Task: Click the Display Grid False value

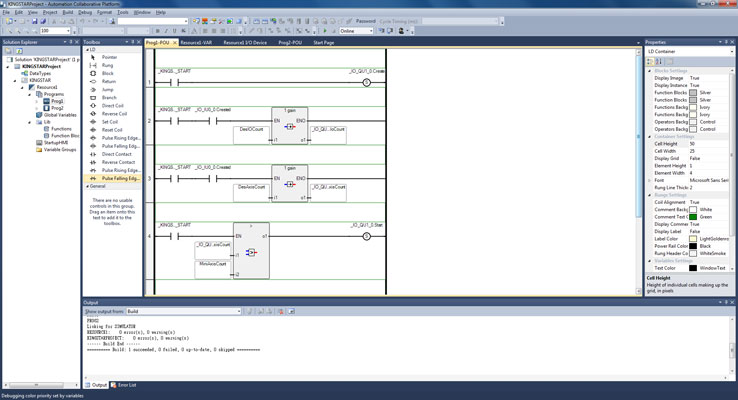Action: tap(708, 159)
